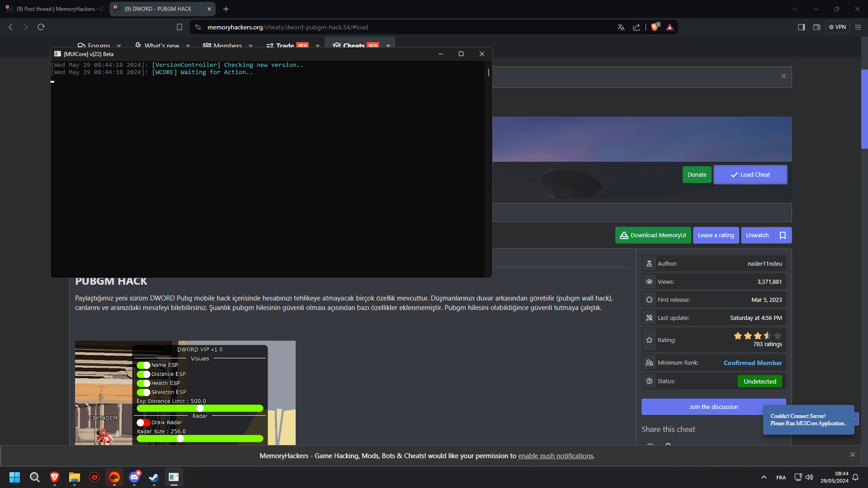Click the FRA language indicator
Viewport: 868px width, 488px height.
coord(781,478)
